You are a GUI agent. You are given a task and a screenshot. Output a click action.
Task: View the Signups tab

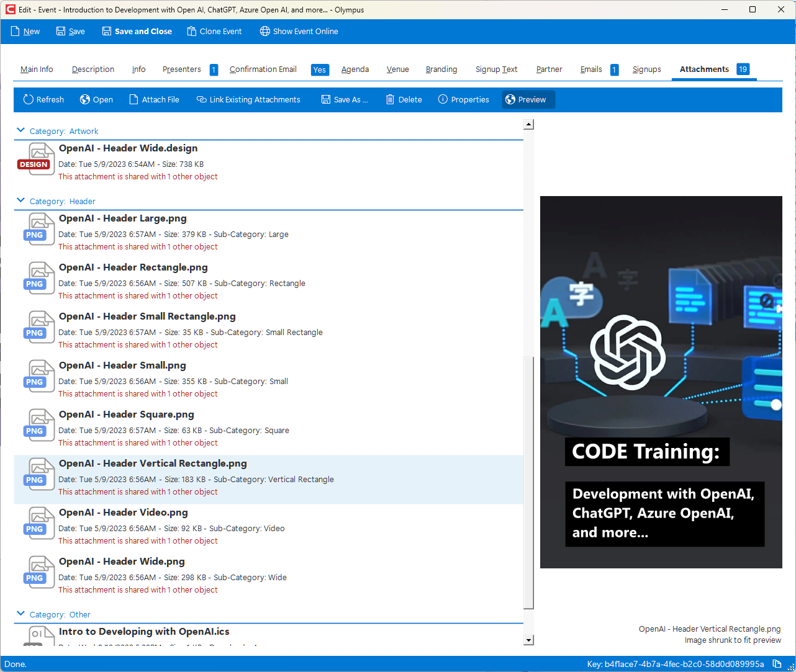647,69
